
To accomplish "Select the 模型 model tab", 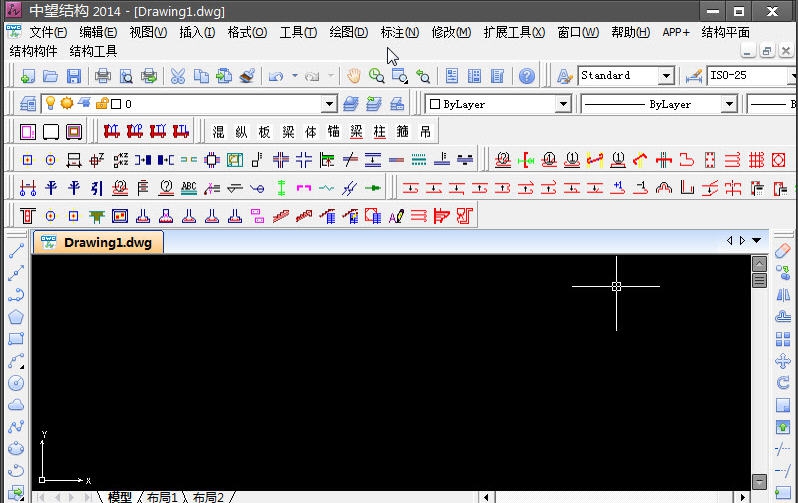I will (120, 497).
